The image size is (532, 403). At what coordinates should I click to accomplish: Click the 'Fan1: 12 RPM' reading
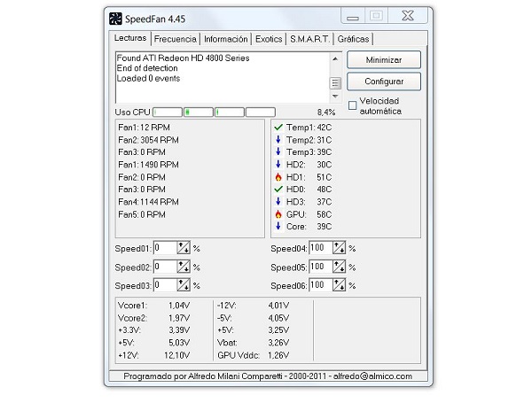(x=144, y=128)
